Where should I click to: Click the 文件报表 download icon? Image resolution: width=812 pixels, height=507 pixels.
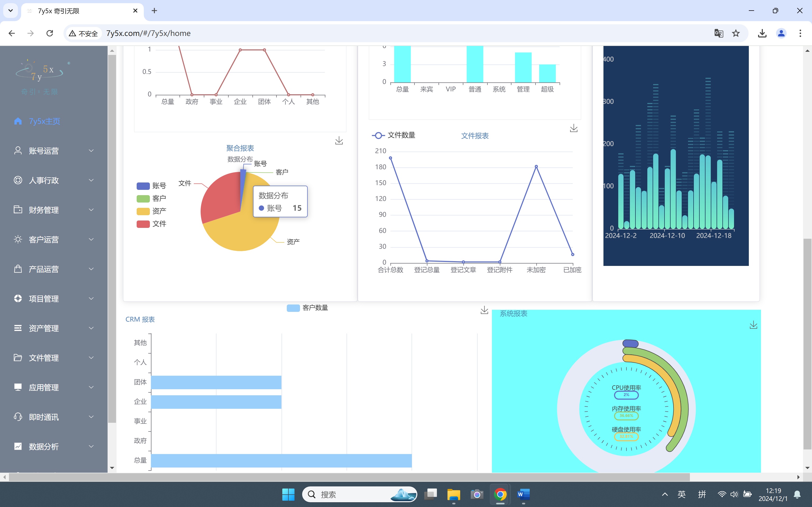pos(573,128)
